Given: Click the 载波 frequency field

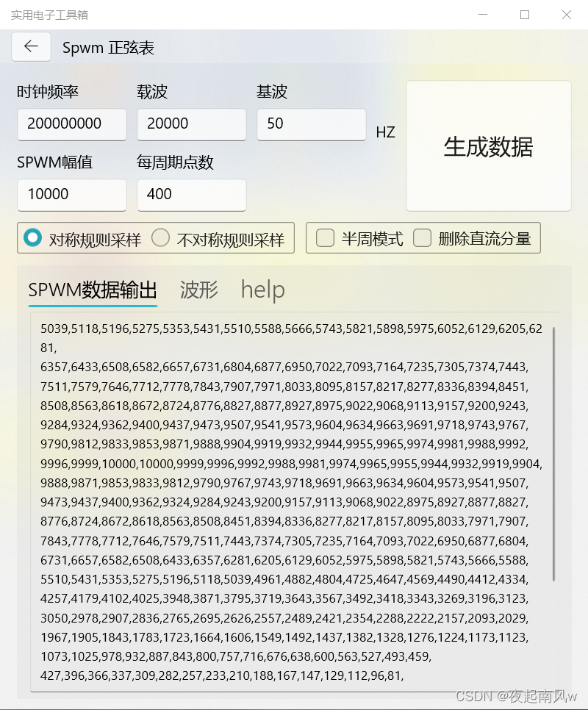Looking at the screenshot, I should (191, 124).
